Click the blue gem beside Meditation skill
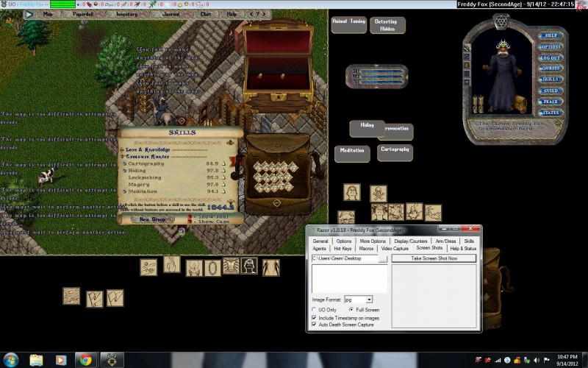588x368 pixels. [x=124, y=191]
